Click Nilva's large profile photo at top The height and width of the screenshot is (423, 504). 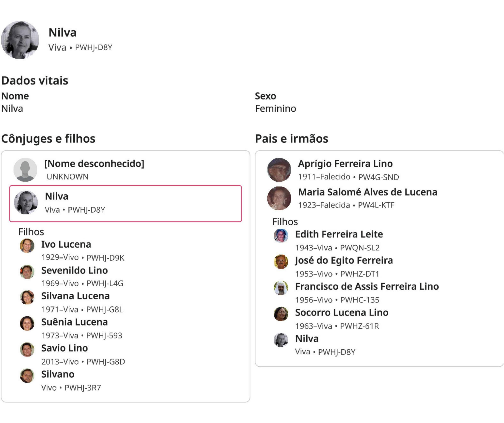tap(20, 40)
